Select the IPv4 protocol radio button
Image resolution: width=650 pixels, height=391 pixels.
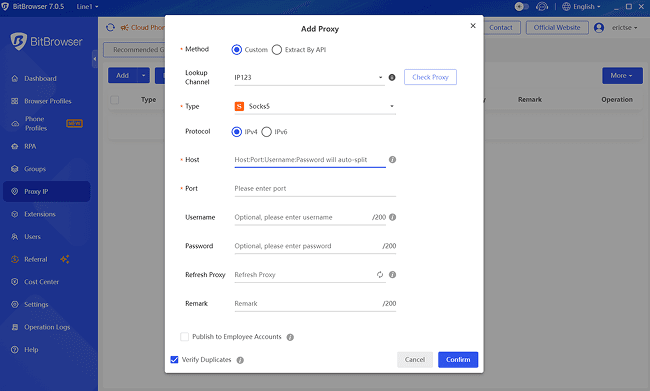click(x=237, y=132)
